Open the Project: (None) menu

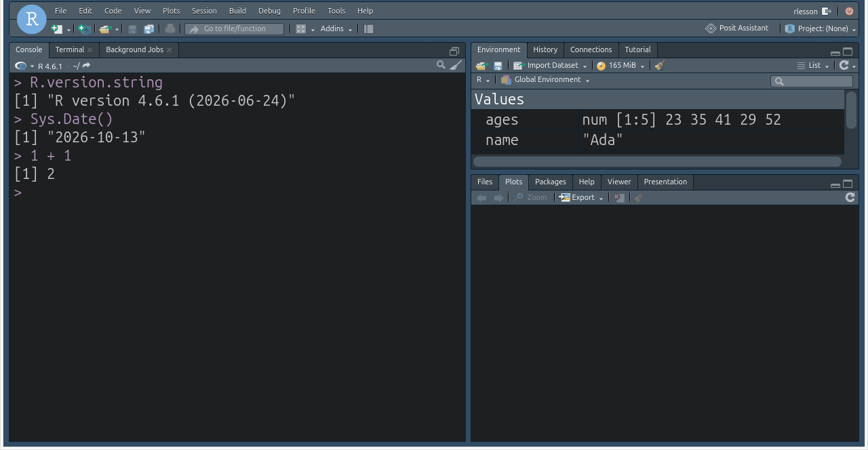click(x=821, y=28)
